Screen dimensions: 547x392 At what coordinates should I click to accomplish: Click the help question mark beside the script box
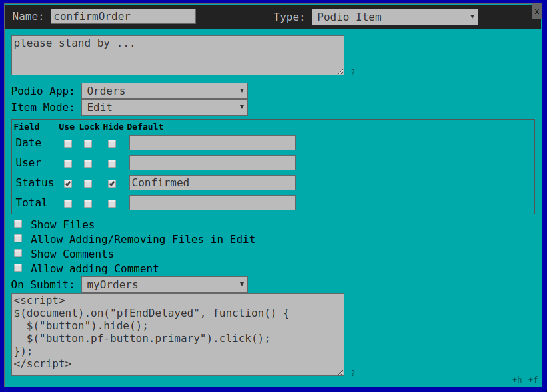(353, 373)
